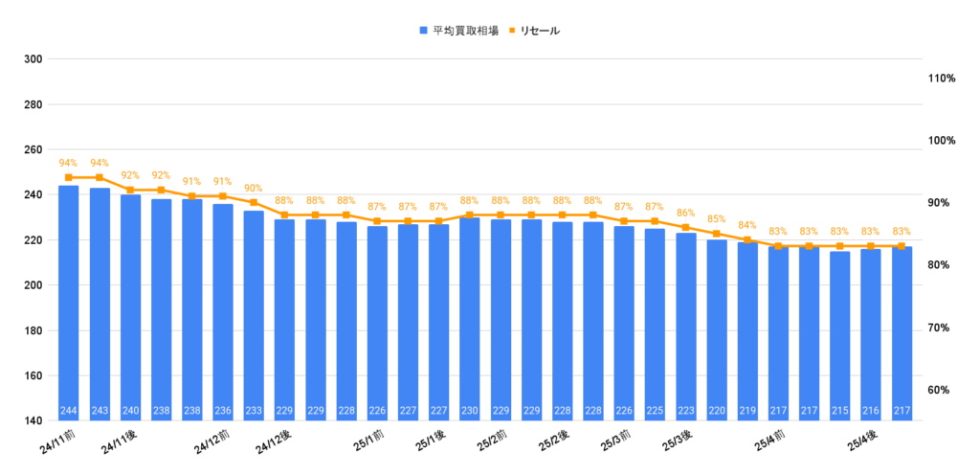Click the 180 left axis value

click(x=33, y=330)
